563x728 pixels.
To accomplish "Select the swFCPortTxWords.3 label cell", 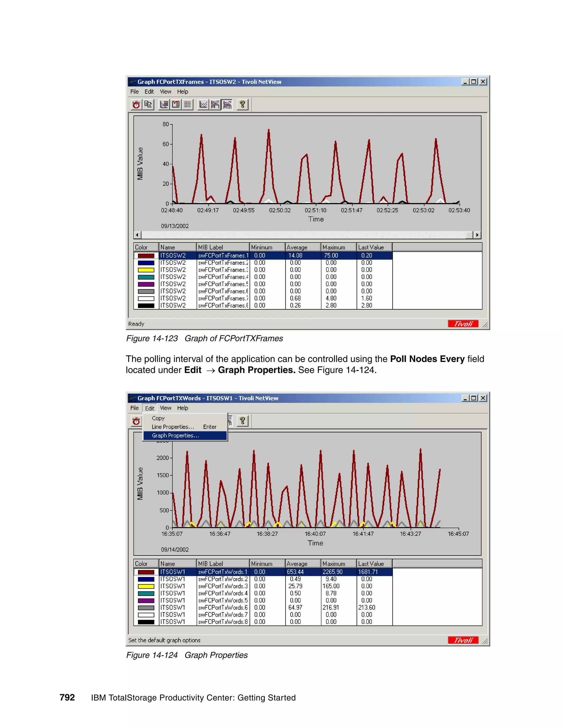I will point(223,586).
